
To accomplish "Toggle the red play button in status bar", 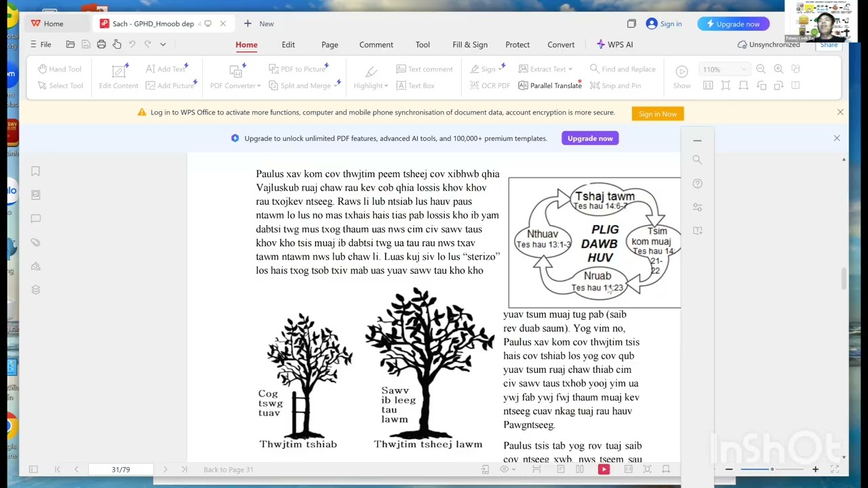I will pyautogui.click(x=604, y=469).
